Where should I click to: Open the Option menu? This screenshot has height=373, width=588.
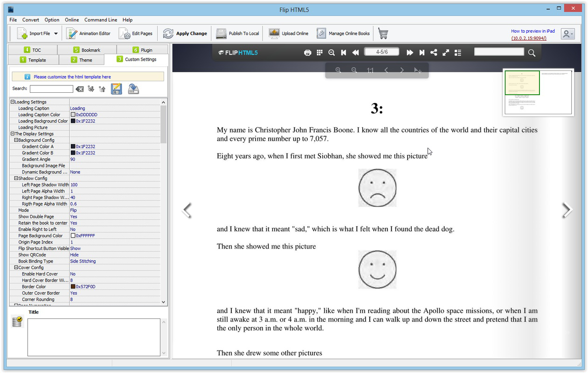tap(52, 20)
